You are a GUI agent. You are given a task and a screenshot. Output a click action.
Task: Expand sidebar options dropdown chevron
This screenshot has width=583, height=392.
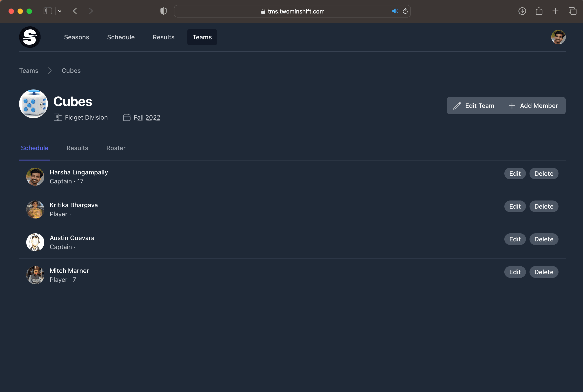[60, 11]
